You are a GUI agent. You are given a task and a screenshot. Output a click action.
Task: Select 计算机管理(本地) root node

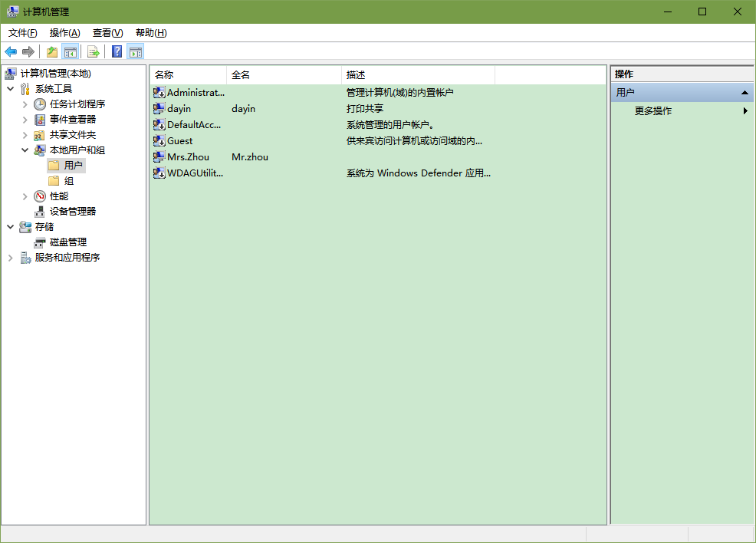tap(55, 74)
